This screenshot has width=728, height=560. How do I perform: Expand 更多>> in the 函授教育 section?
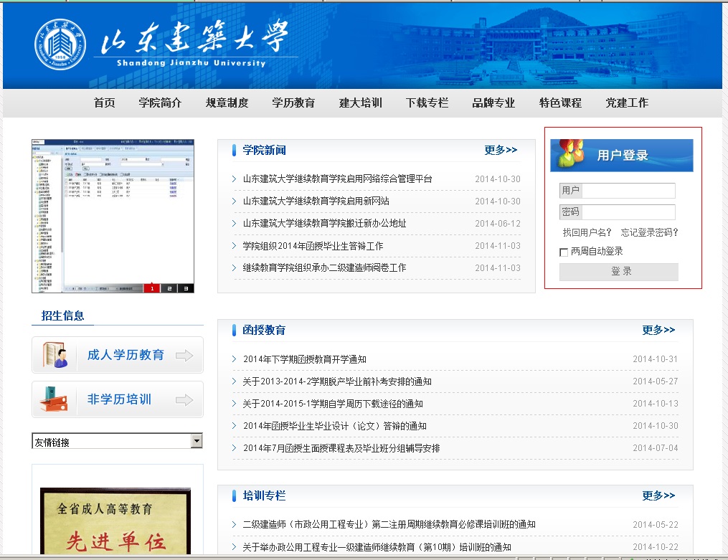[658, 330]
